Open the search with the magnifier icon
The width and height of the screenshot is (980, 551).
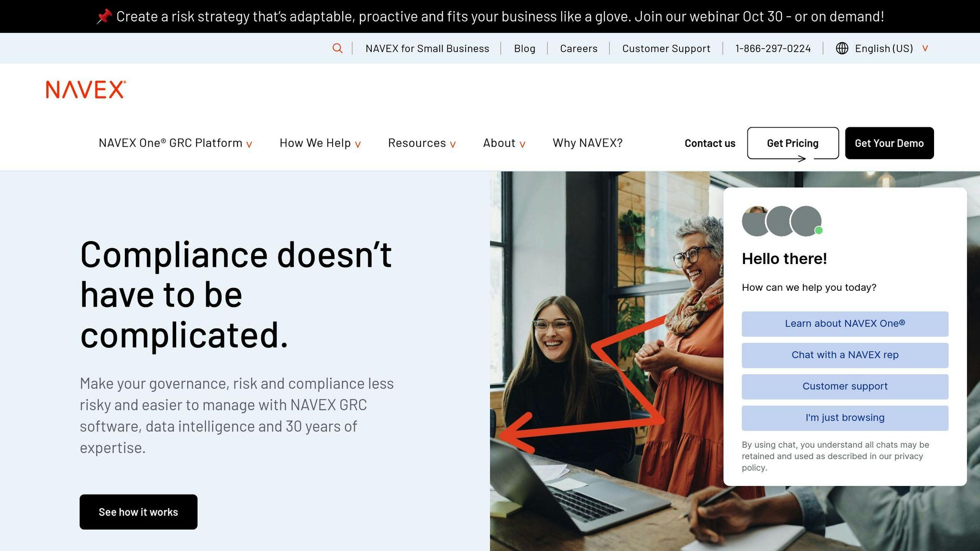click(337, 48)
